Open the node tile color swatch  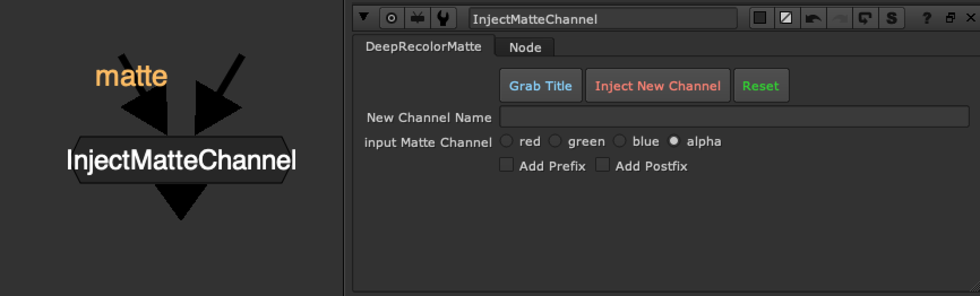click(x=760, y=18)
